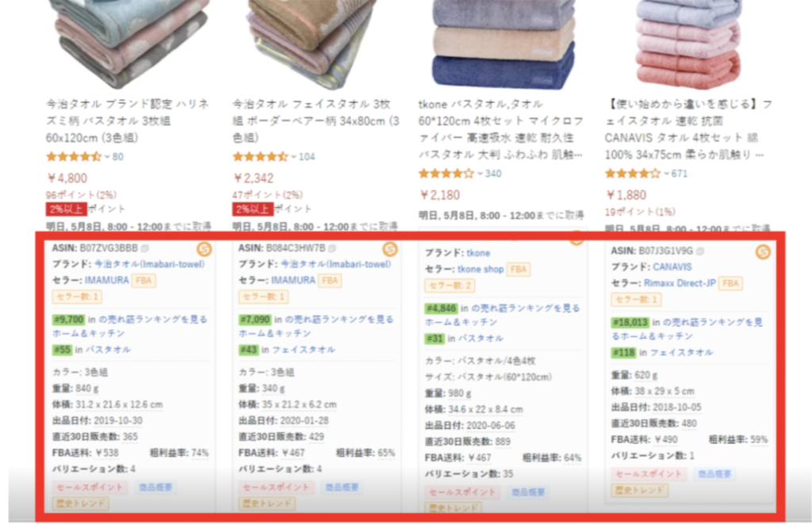This screenshot has height=524, width=812.
Task: Open the tkone bath towel product image
Action: click(x=504, y=44)
